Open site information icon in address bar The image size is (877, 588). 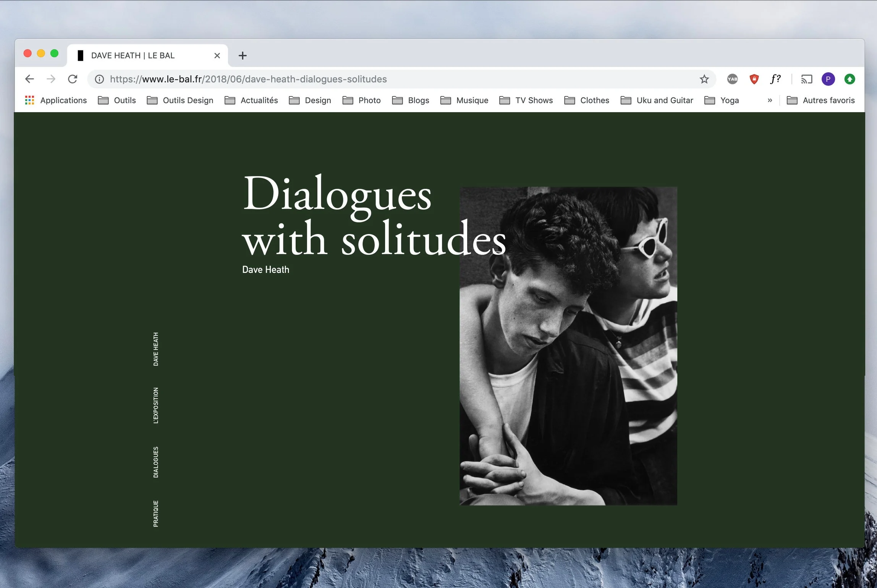click(x=99, y=79)
